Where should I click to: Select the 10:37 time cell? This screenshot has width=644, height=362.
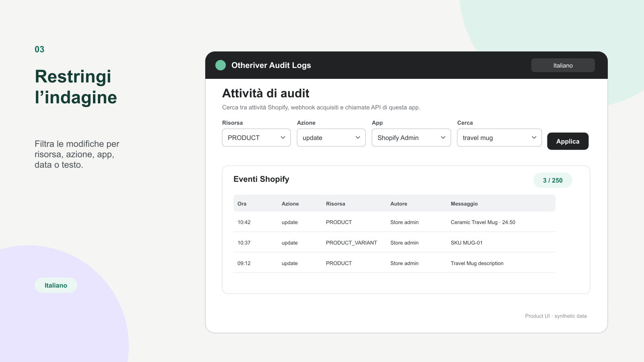[244, 243]
